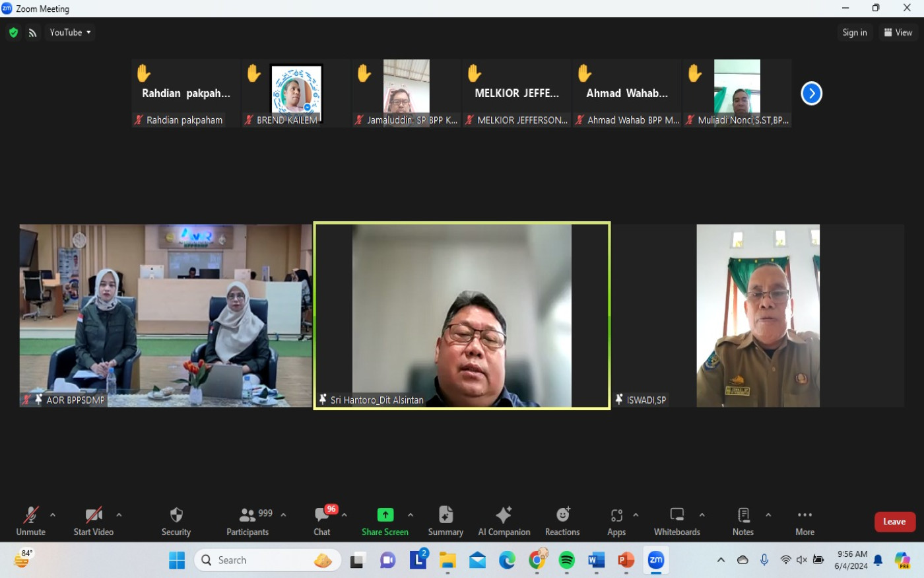Expand audio options arrow beside Unmute

(53, 515)
